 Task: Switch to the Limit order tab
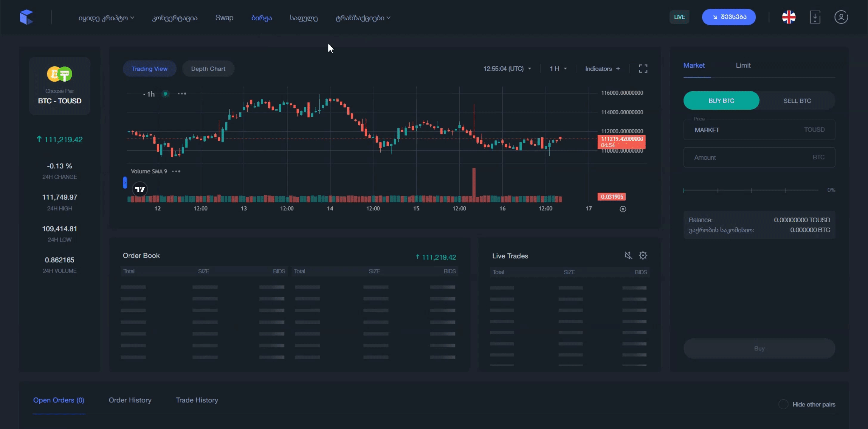point(743,65)
